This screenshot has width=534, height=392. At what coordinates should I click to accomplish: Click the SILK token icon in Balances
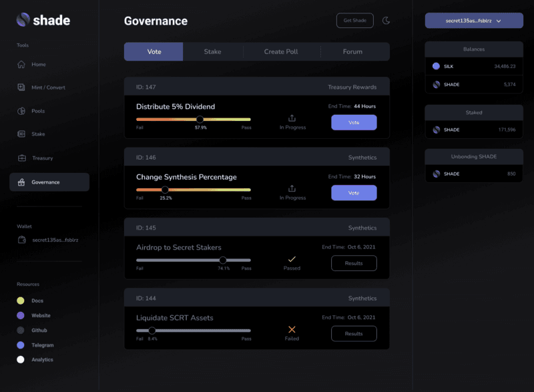[436, 66]
